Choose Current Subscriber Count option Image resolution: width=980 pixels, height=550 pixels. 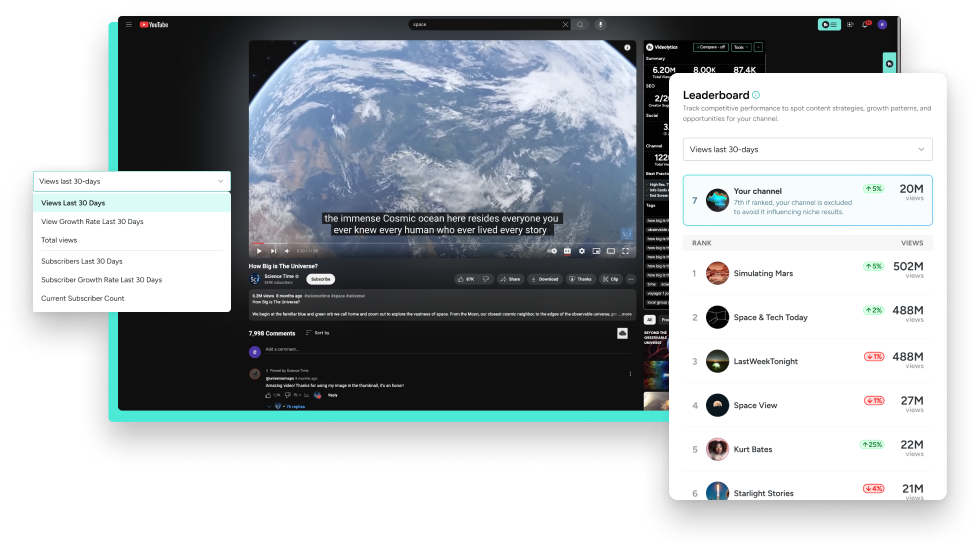point(82,298)
